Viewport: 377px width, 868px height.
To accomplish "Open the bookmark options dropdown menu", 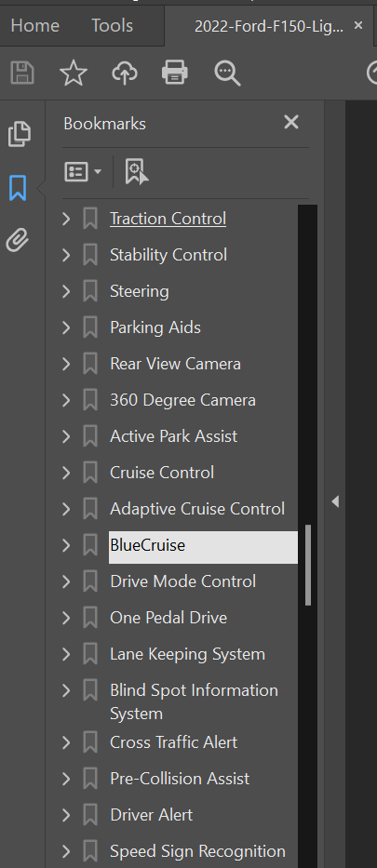I will click(83, 171).
